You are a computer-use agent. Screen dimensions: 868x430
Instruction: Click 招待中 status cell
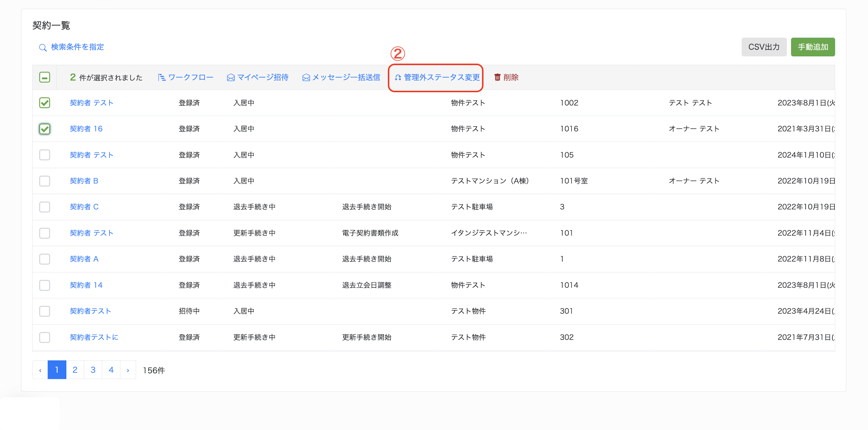tap(189, 311)
